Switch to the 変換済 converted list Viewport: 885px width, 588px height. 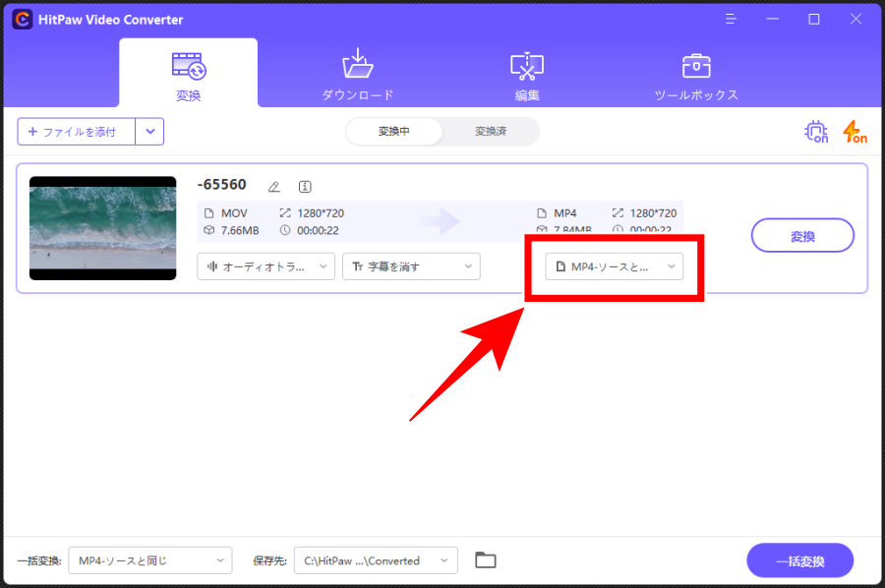[x=491, y=132]
